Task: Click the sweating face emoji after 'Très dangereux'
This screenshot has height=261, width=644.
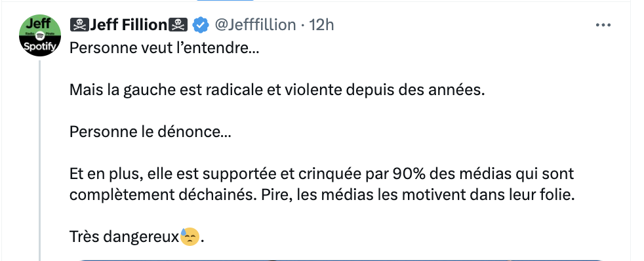Action: [190, 237]
